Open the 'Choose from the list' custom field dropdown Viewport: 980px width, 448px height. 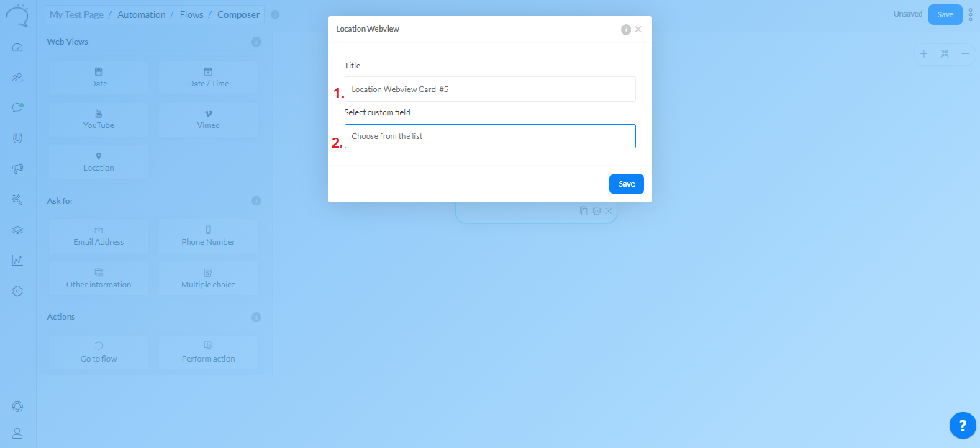click(x=490, y=136)
